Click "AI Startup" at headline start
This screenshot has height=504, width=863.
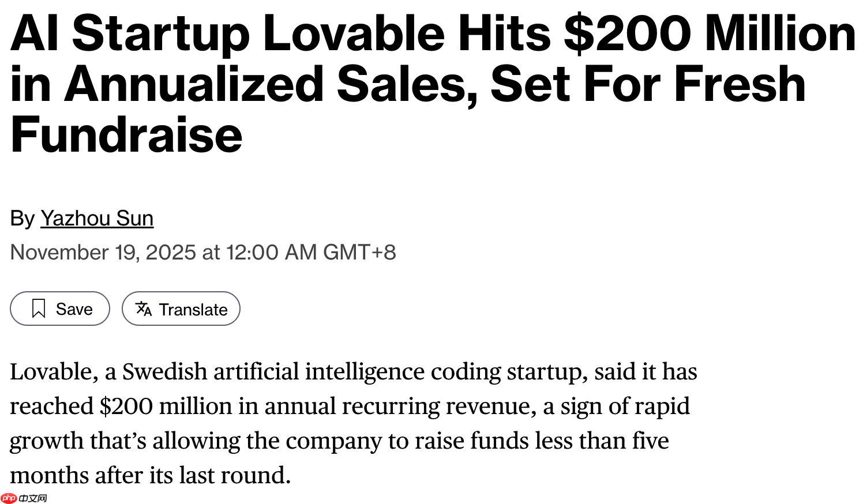click(x=130, y=33)
